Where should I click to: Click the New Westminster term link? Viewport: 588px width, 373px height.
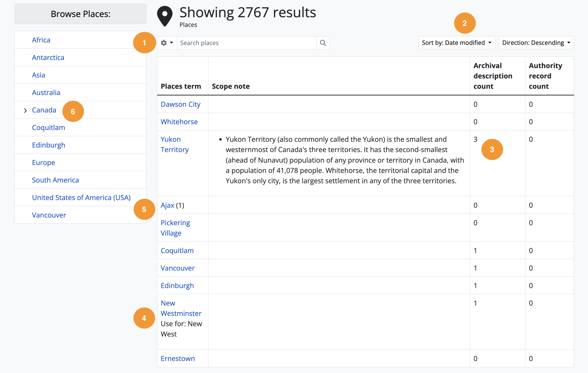pos(181,308)
